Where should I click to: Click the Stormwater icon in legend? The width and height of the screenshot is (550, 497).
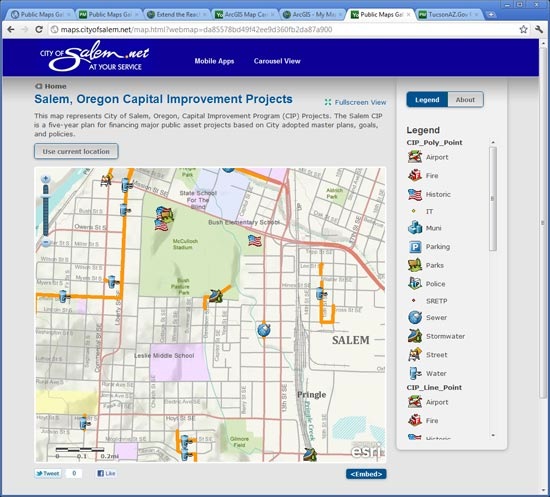pos(415,336)
